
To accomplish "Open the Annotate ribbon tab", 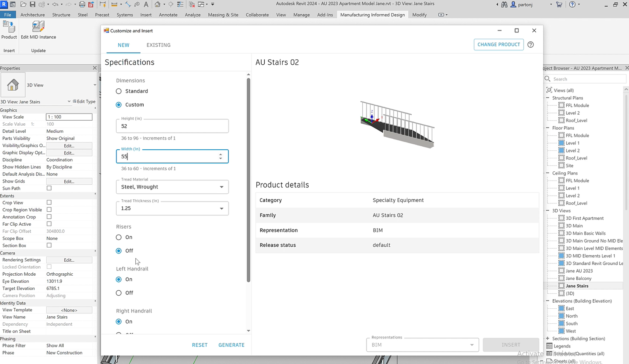I will pos(168,15).
